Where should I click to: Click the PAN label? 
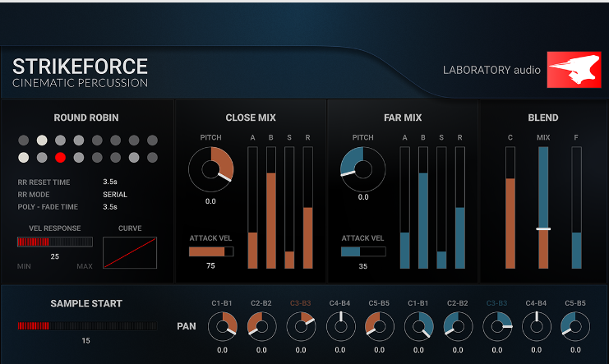[187, 326]
